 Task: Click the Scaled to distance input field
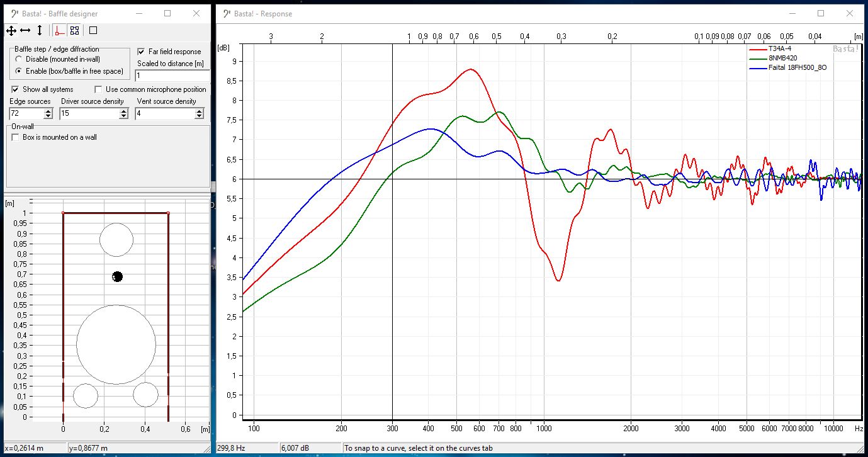point(171,76)
